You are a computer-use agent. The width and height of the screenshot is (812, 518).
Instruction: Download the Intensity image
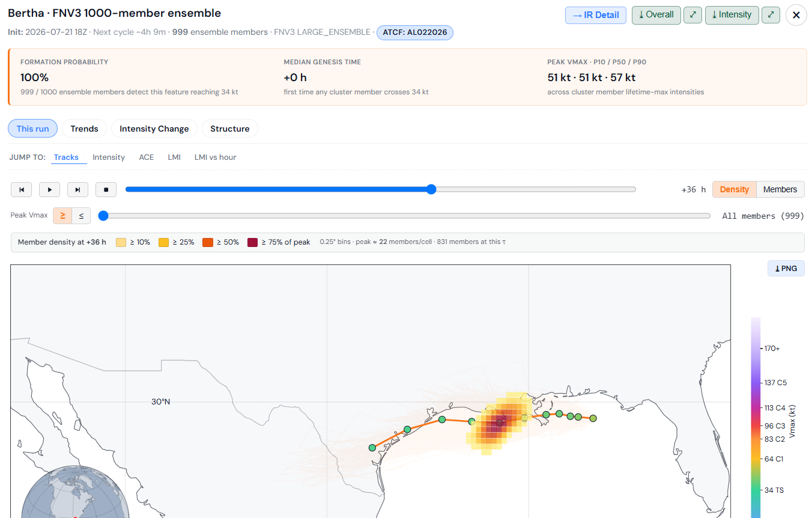tap(732, 15)
